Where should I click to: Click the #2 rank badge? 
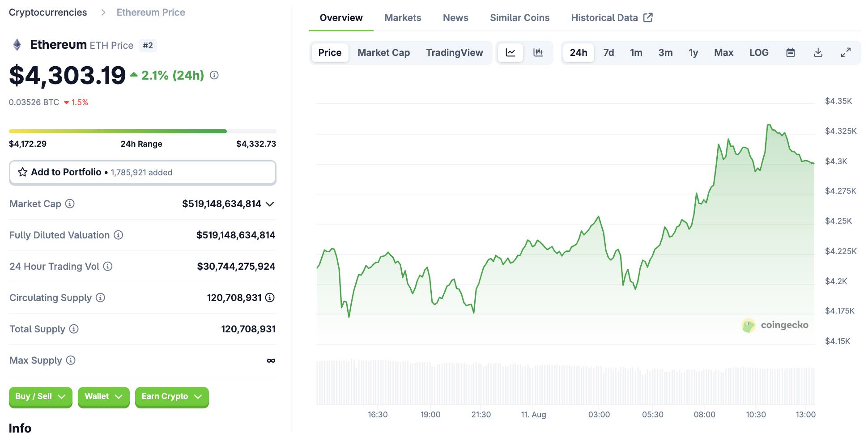pyautogui.click(x=148, y=46)
